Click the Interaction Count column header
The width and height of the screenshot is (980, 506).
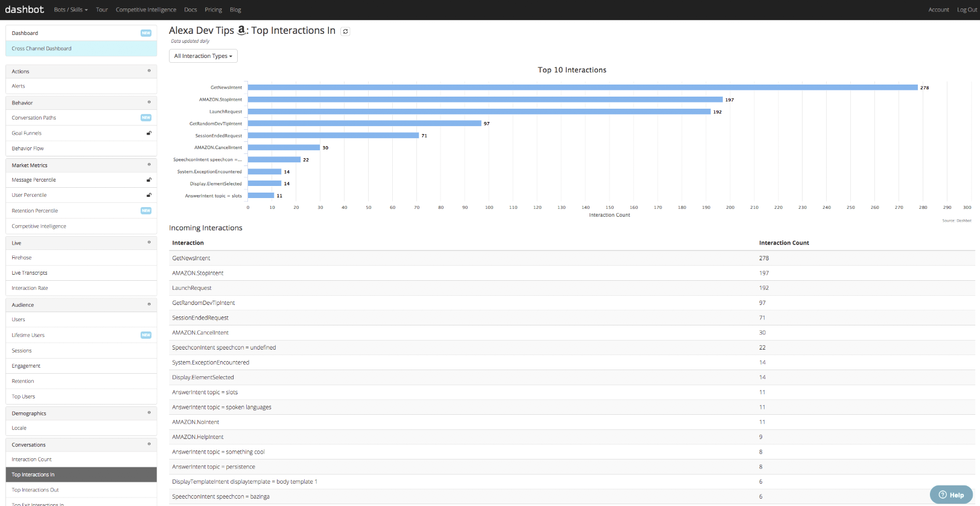click(x=784, y=243)
